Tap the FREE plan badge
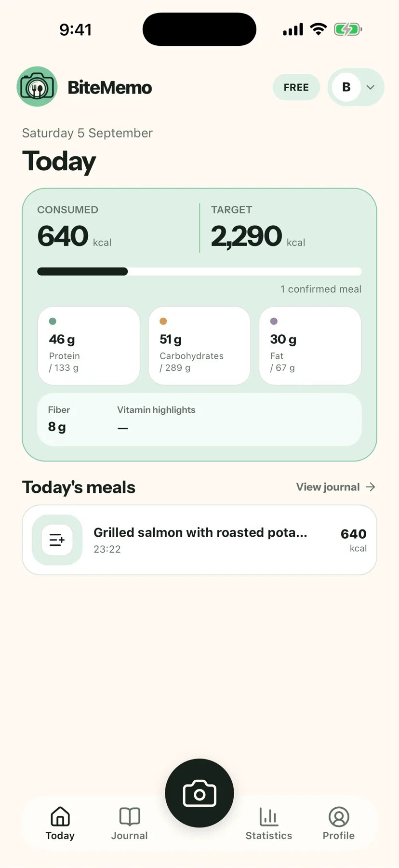Viewport: 399px width, 868px height. point(296,87)
